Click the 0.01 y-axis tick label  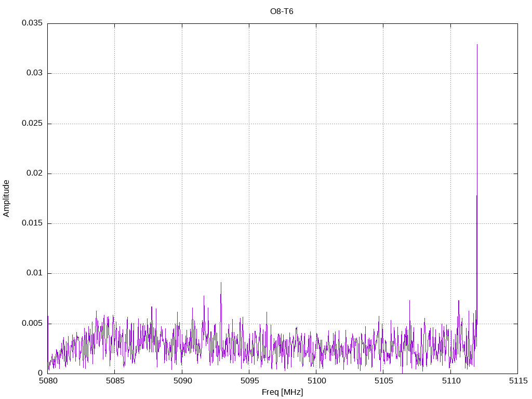[34, 273]
